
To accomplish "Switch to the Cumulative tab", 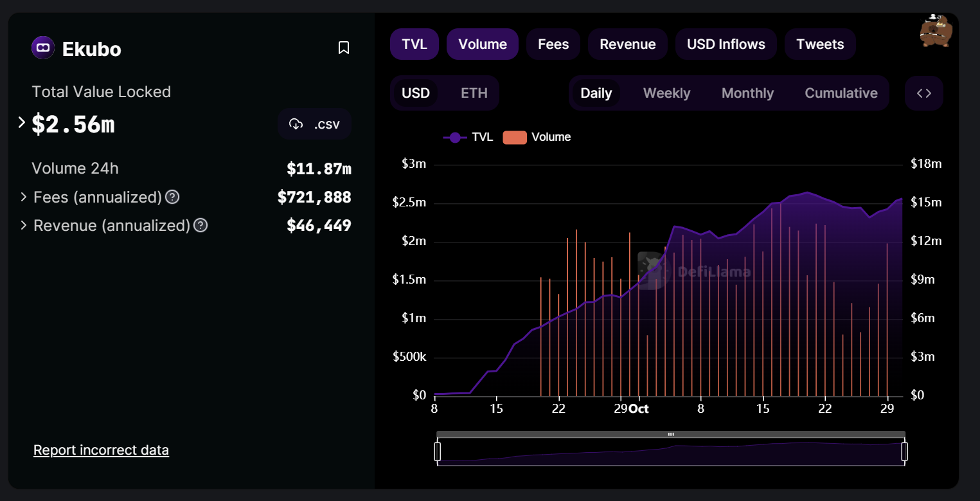I will [x=841, y=93].
